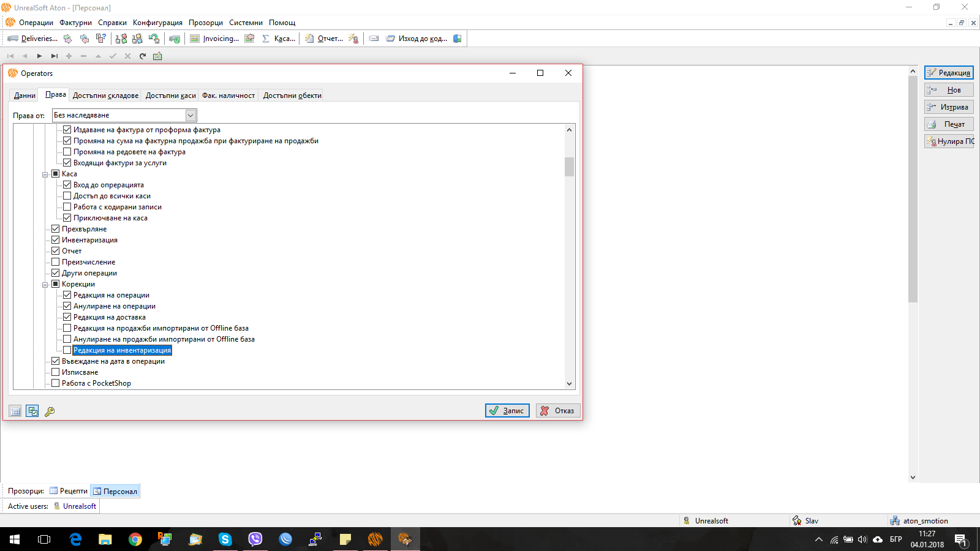The width and height of the screenshot is (980, 551).
Task: Open the Справки menu
Action: click(x=112, y=23)
